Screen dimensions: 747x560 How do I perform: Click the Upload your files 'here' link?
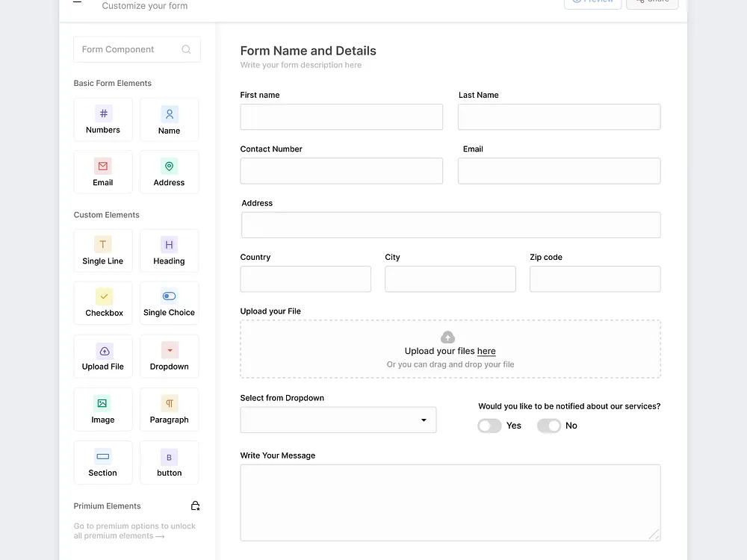point(486,351)
